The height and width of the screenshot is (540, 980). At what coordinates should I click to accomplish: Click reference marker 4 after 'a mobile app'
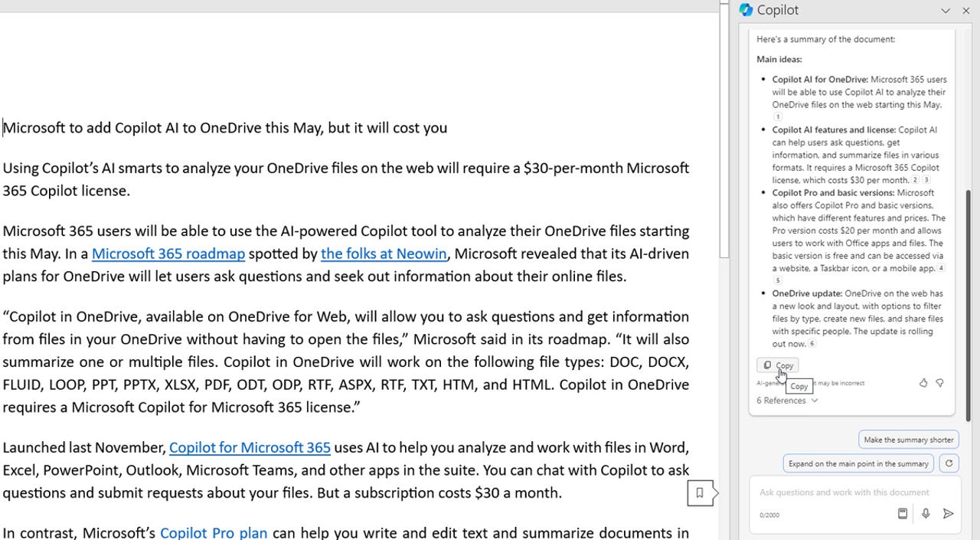941,268
